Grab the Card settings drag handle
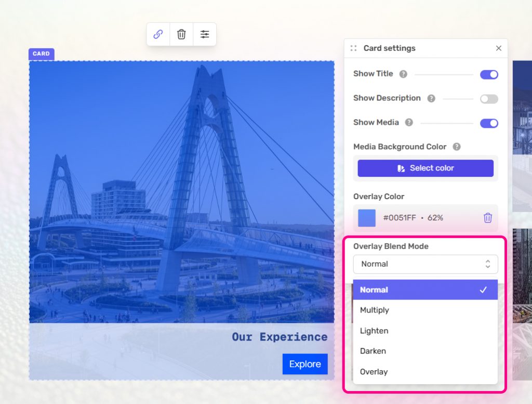532x404 pixels. (x=354, y=48)
